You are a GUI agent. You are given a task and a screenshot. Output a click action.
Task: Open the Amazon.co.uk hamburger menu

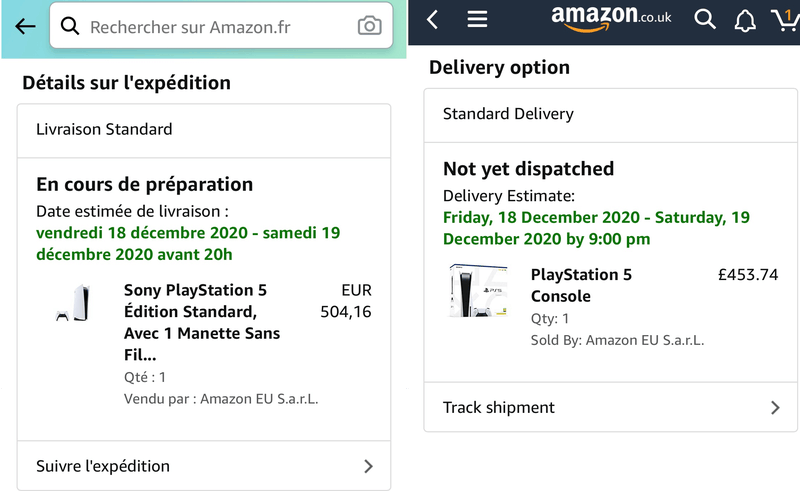477,20
